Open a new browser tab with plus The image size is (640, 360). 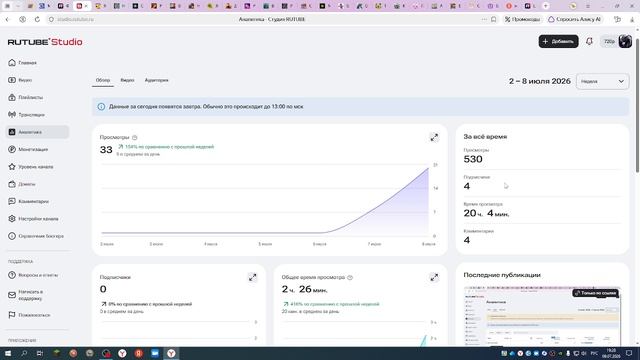click(x=545, y=6)
